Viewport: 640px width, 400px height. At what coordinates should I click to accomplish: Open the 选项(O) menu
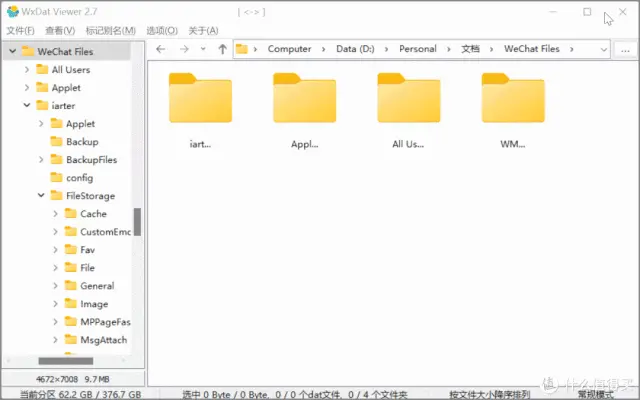tap(161, 31)
